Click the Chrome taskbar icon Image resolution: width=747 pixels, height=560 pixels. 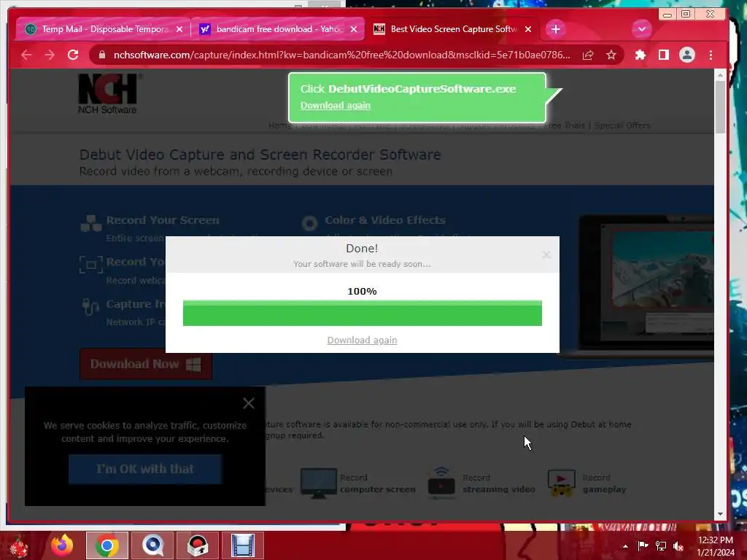pos(107,545)
